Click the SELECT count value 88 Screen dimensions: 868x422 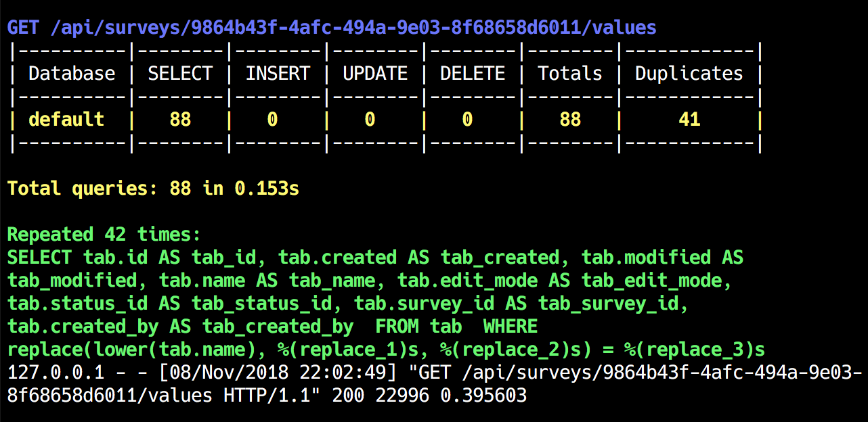click(180, 119)
